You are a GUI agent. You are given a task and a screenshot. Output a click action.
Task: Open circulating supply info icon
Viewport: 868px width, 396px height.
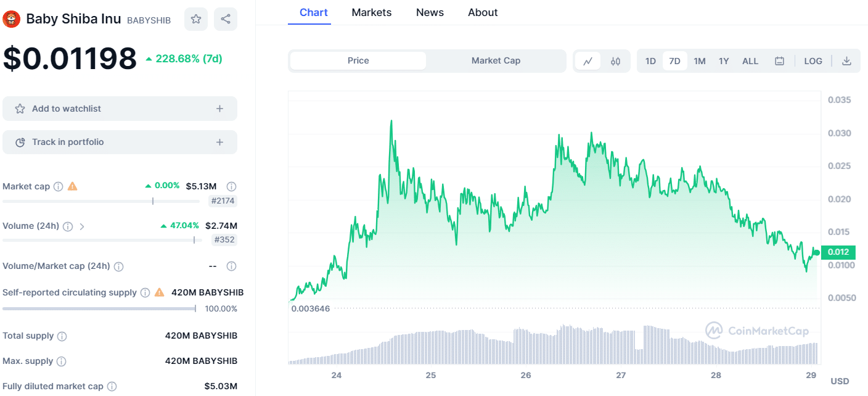145,292
